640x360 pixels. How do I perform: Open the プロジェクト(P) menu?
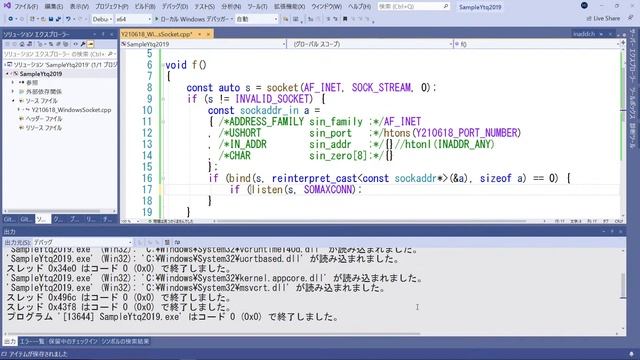[111, 7]
